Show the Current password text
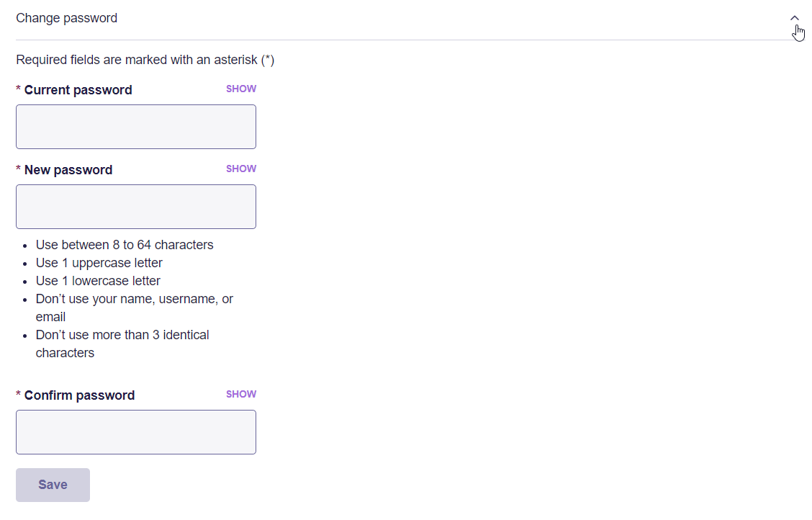Image resolution: width=812 pixels, height=520 pixels. tap(241, 89)
